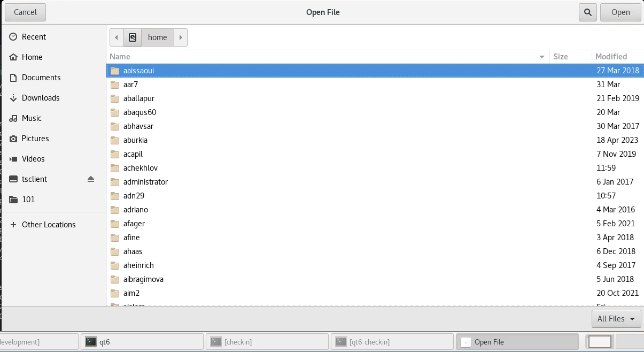Select the aheinrich folder
The width and height of the screenshot is (644, 352).
(375, 265)
